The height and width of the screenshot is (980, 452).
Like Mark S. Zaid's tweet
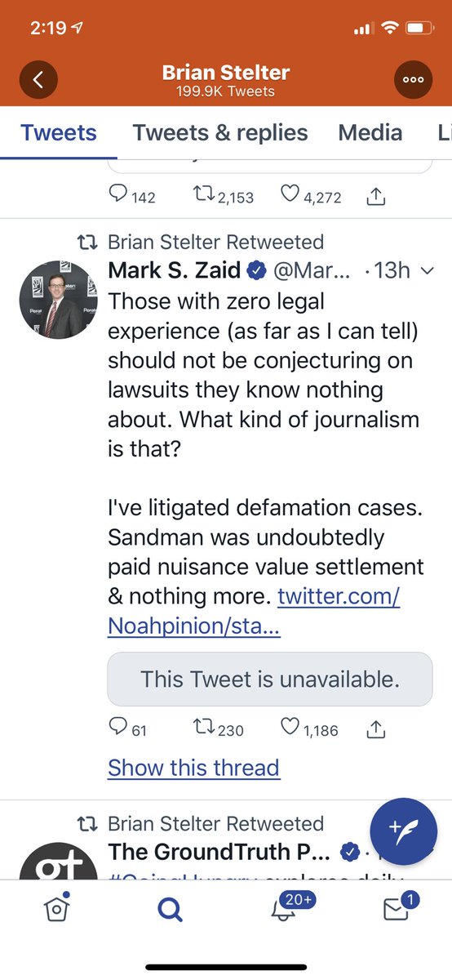(x=309, y=728)
